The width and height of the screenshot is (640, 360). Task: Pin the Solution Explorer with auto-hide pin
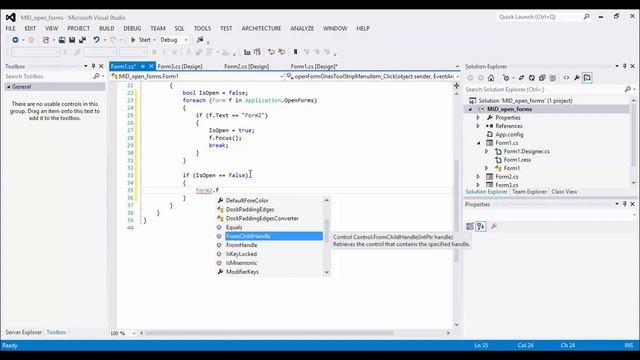pyautogui.click(x=624, y=66)
